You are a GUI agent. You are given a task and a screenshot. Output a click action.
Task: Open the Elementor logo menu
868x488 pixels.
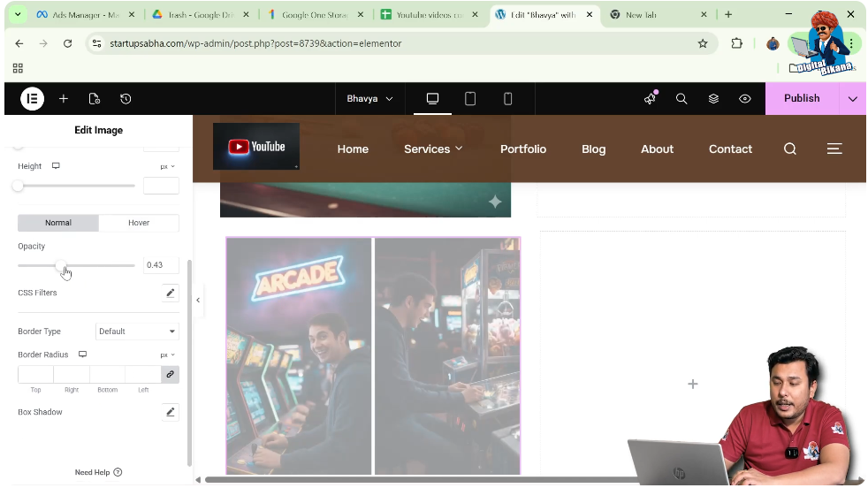point(32,99)
